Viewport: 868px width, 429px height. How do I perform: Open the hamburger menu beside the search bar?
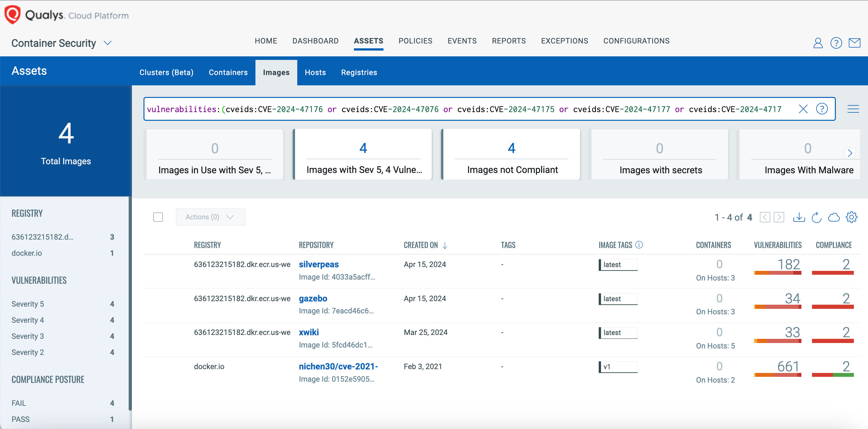coord(854,109)
